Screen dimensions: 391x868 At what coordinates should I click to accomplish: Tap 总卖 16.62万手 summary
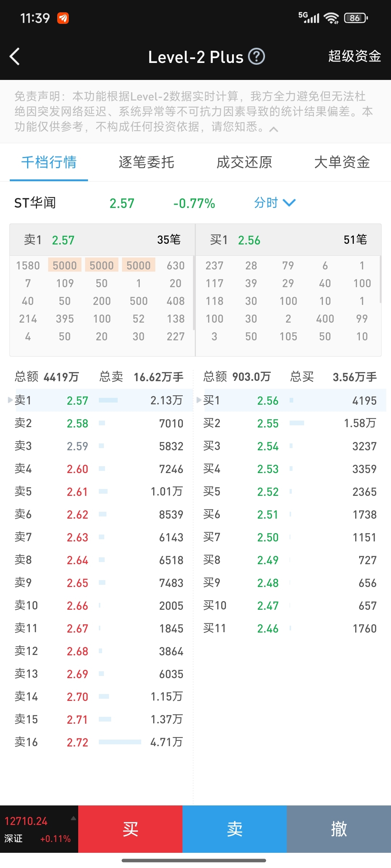[141, 377]
